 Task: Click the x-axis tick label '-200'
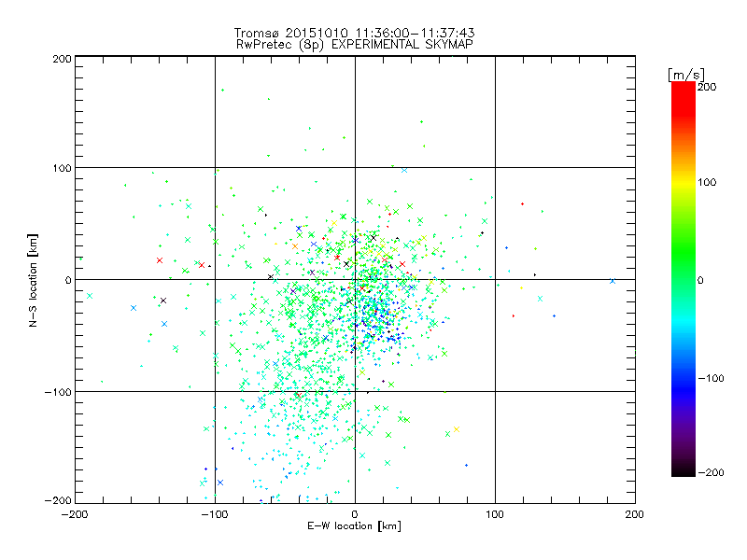coord(75,514)
